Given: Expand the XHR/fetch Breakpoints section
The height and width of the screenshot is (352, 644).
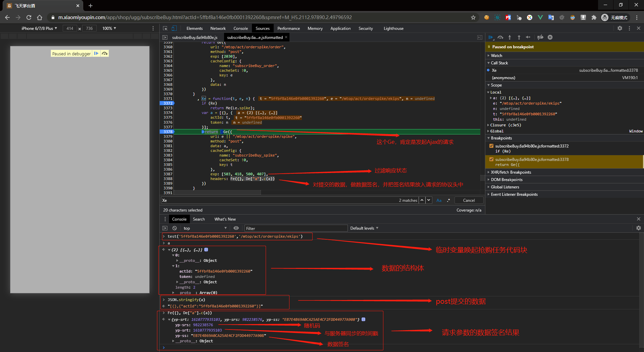Looking at the screenshot, I should pos(511,172).
